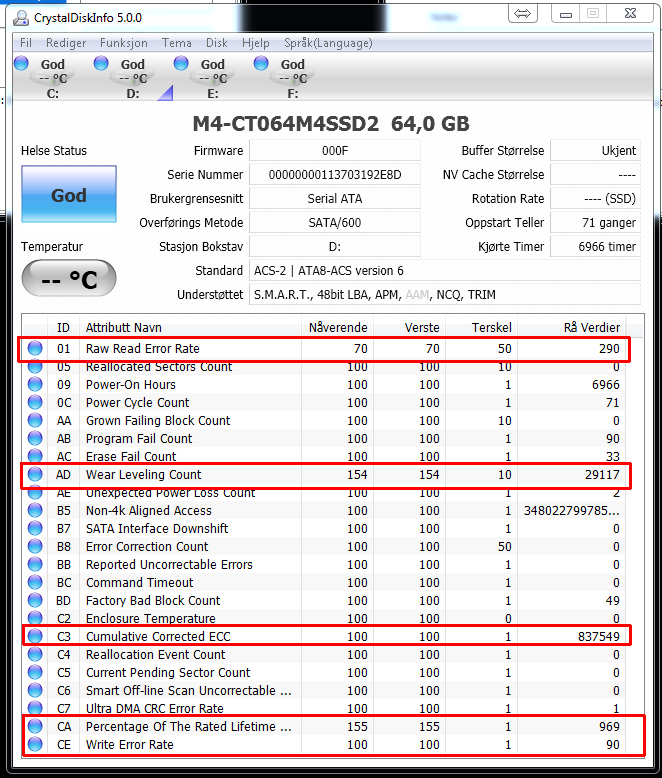Click status circle for Cumulative Corrected ECC

click(x=35, y=636)
